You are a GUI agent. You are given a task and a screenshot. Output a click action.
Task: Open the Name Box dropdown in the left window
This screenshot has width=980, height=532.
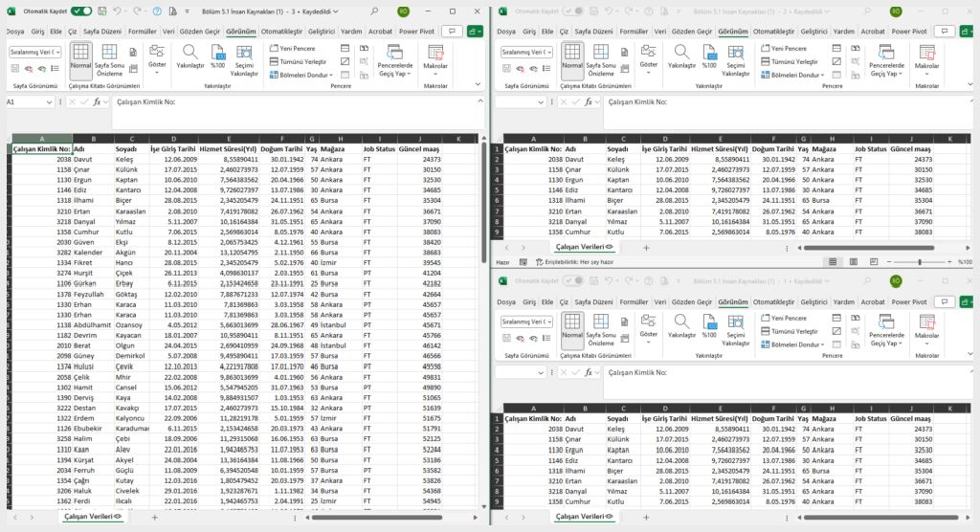(50, 102)
